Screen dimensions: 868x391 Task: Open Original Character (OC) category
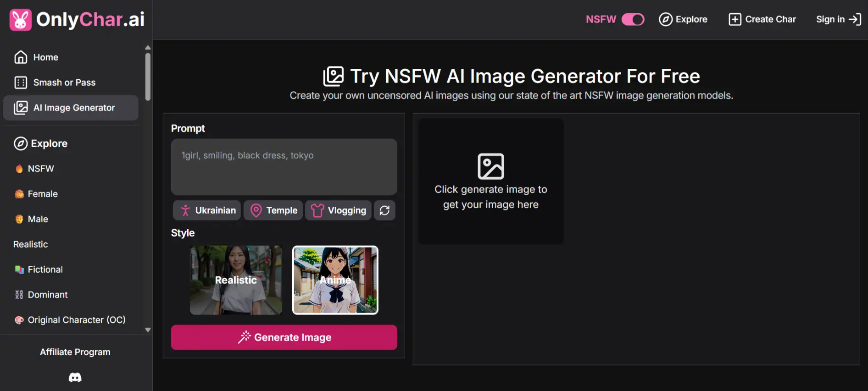tap(71, 320)
